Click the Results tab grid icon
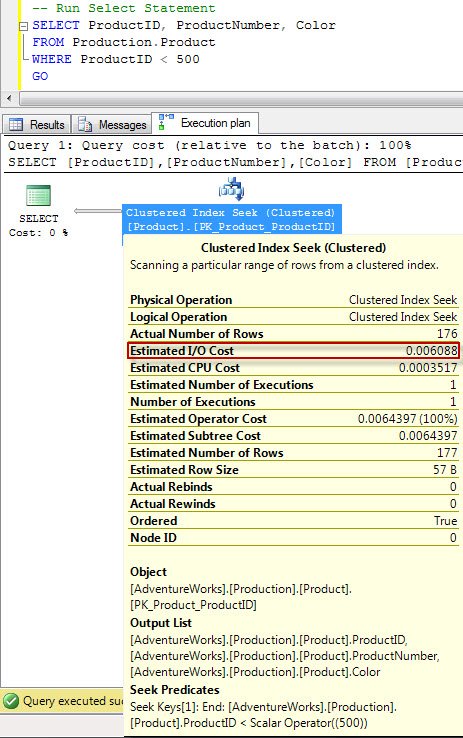 pos(16,125)
